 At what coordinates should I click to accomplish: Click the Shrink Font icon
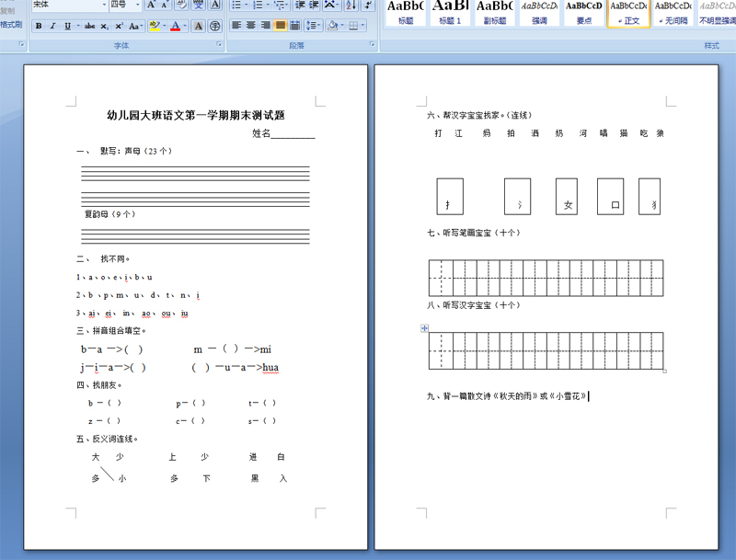click(165, 5)
